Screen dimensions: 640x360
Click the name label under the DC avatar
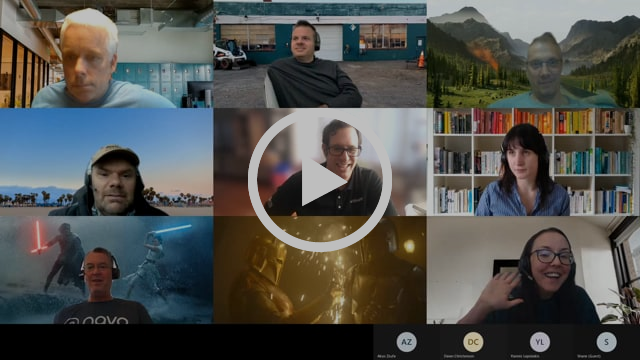click(459, 356)
